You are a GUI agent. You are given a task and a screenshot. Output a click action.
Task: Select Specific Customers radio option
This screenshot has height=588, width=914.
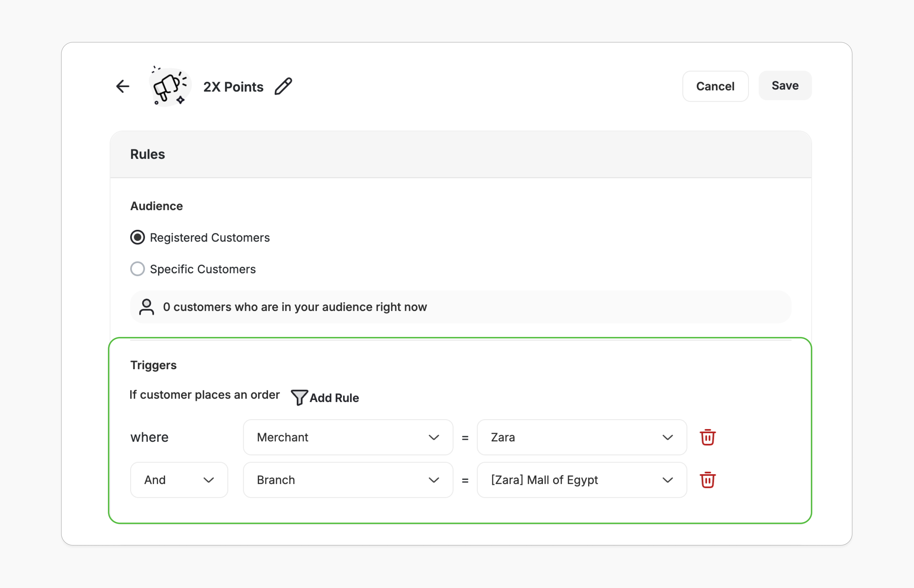tap(138, 269)
